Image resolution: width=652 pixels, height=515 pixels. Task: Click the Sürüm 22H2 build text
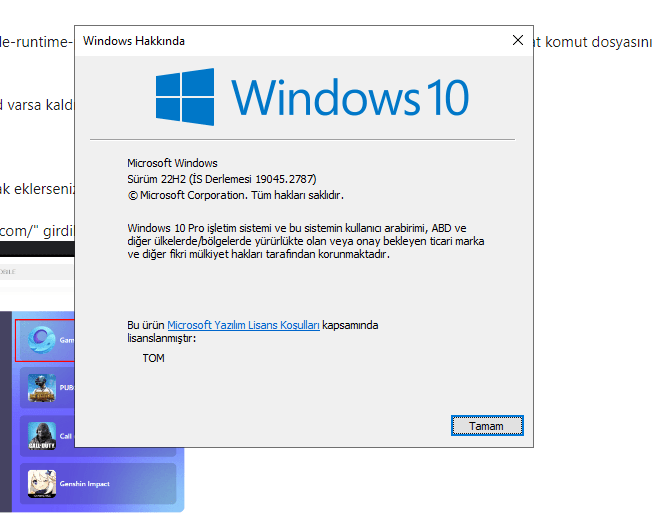tap(222, 179)
